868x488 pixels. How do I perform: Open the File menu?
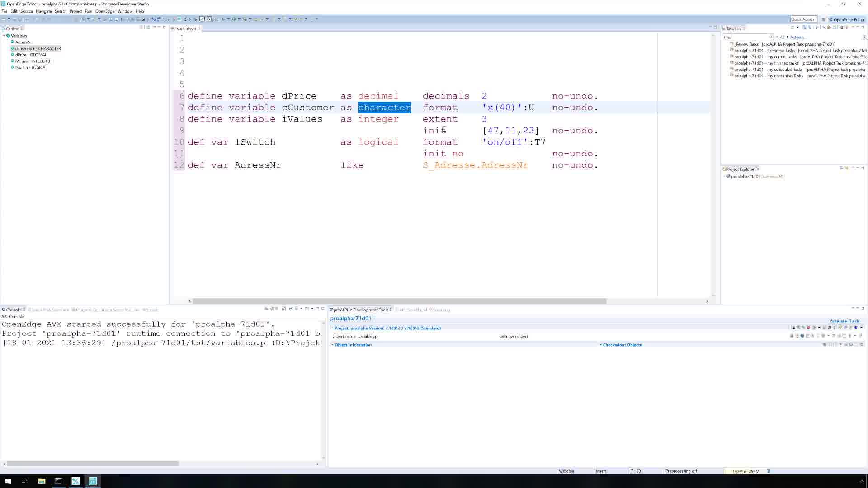point(4,11)
